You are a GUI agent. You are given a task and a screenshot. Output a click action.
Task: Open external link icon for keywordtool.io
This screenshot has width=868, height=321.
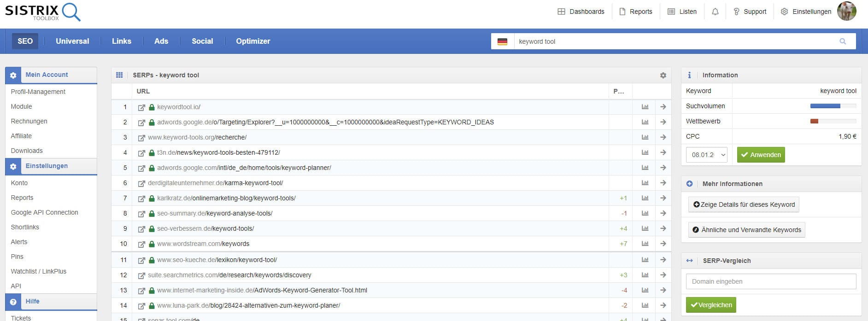tap(142, 107)
